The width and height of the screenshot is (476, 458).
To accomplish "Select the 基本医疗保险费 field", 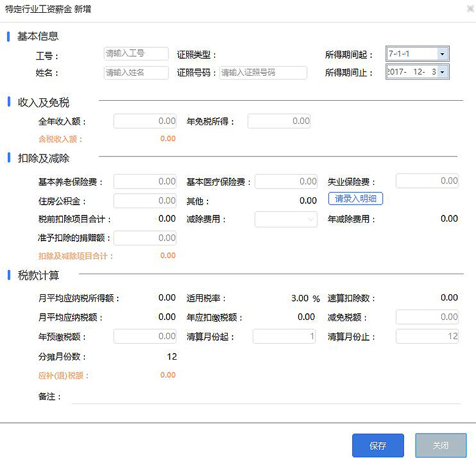I will coord(286,181).
